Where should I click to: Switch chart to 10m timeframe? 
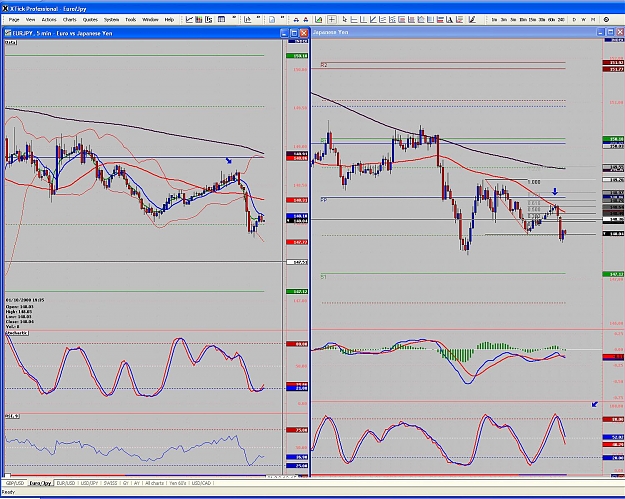pyautogui.click(x=523, y=20)
